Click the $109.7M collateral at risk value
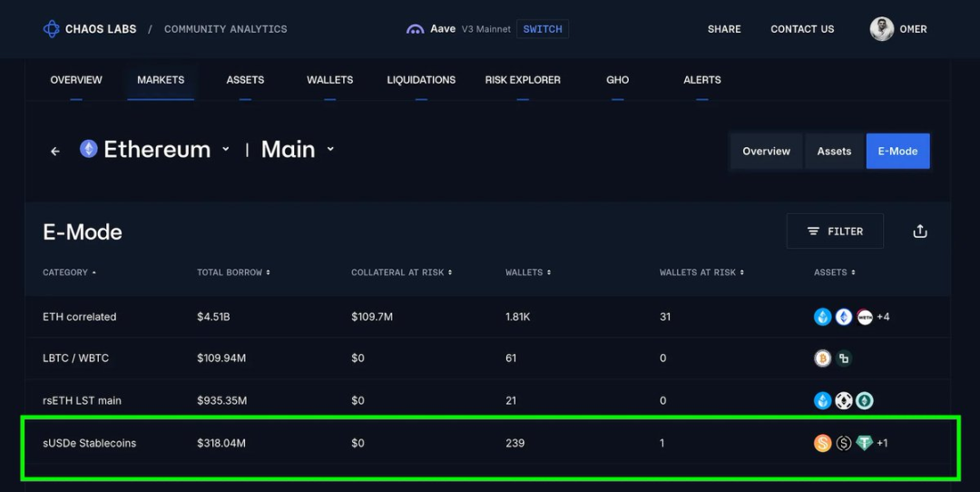 (372, 317)
